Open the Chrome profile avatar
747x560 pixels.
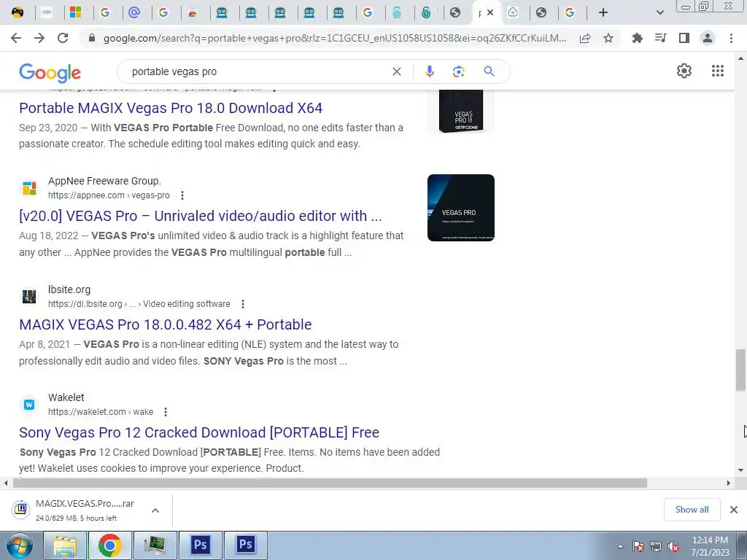pos(708,38)
